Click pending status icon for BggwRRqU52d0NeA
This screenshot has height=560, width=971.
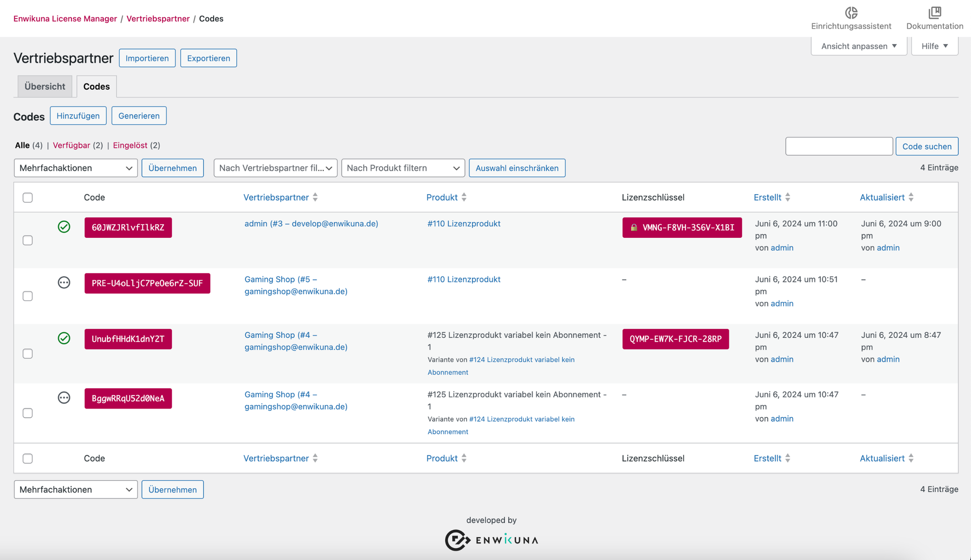point(64,398)
